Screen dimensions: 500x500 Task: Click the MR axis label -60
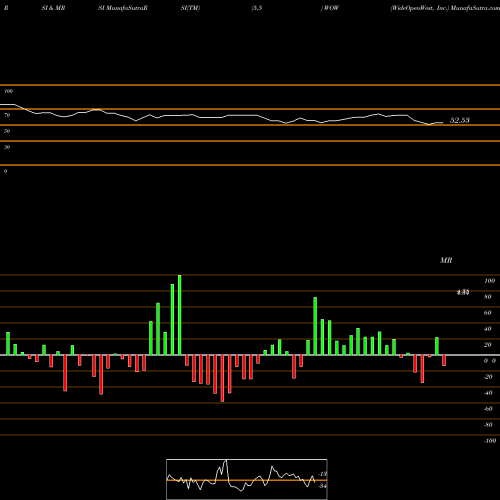point(488,409)
